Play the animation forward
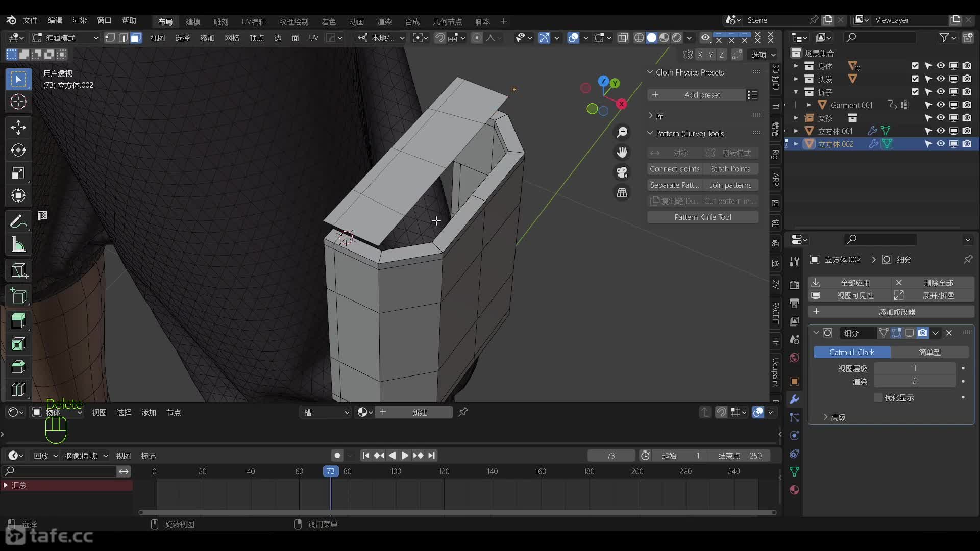The width and height of the screenshot is (980, 551). (x=404, y=456)
